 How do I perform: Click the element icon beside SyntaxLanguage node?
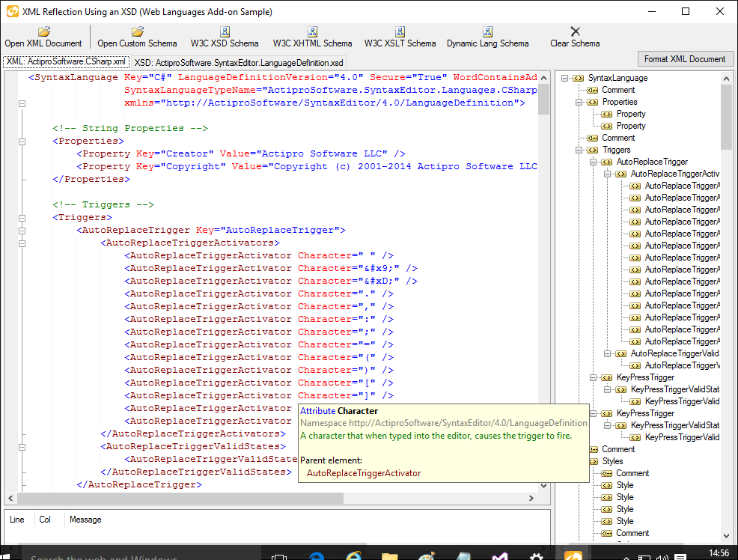pyautogui.click(x=579, y=78)
